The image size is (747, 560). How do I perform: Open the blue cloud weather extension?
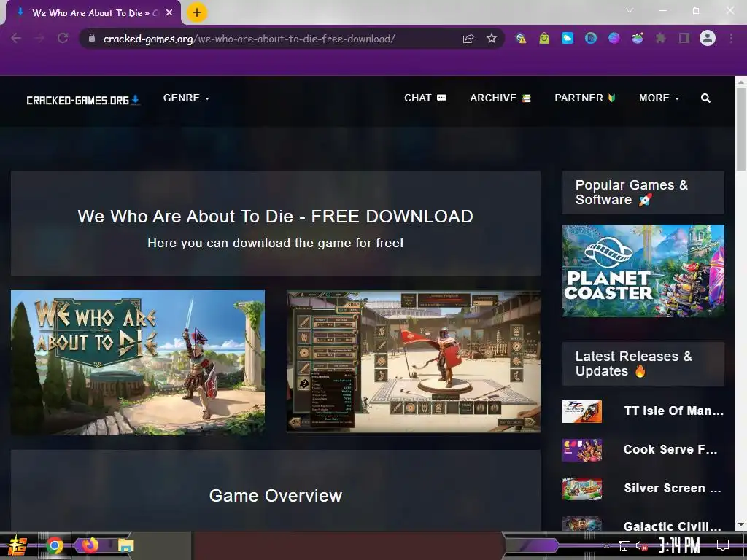click(568, 39)
